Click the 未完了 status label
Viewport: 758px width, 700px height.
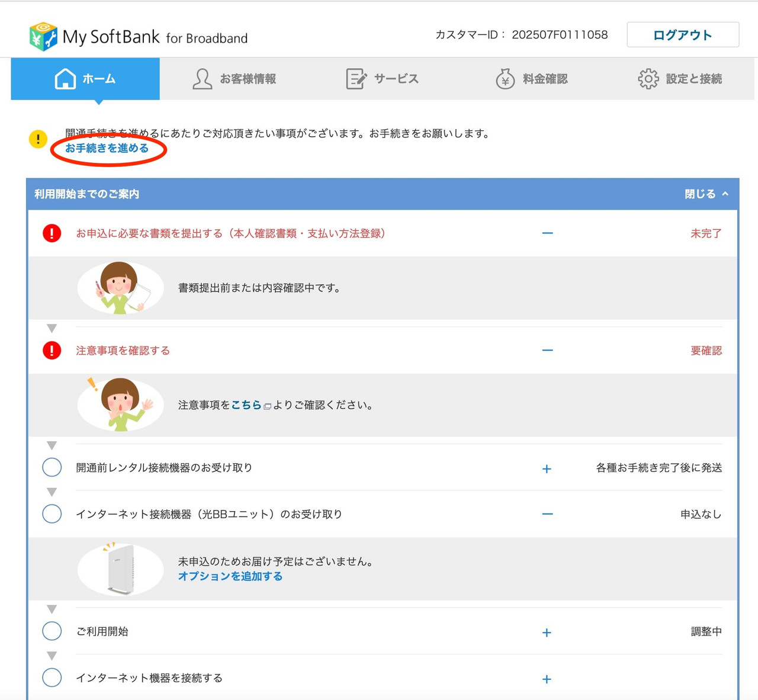click(x=706, y=233)
